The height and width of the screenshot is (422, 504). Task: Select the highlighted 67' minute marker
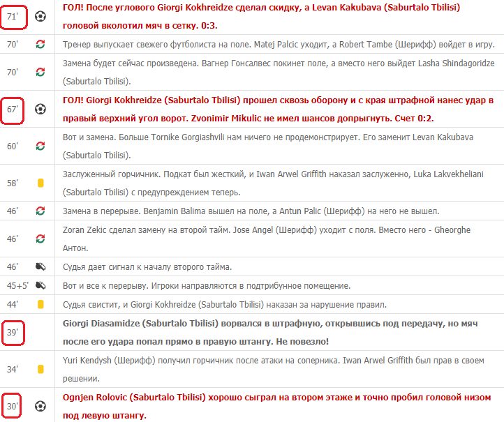[x=13, y=110]
